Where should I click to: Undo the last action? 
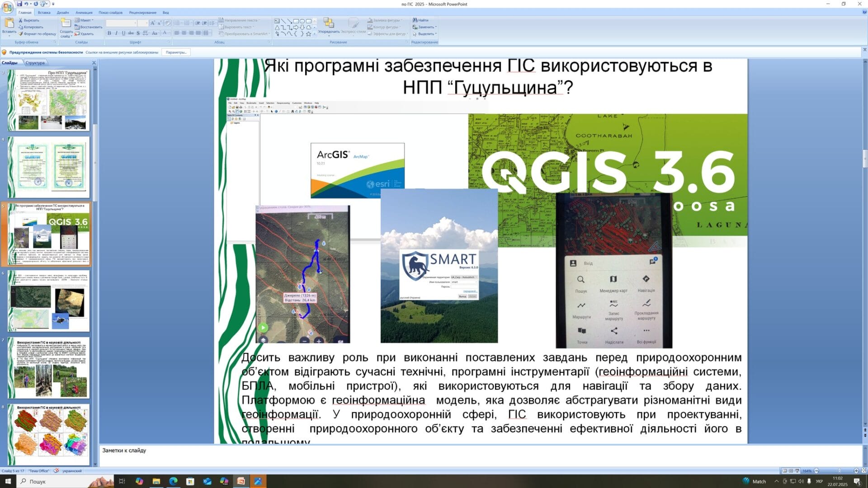26,4
